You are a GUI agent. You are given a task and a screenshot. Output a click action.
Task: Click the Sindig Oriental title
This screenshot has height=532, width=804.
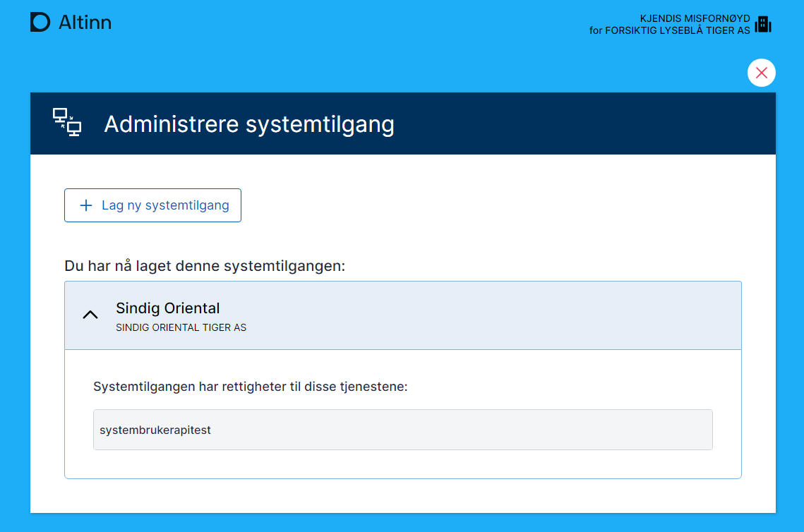168,308
